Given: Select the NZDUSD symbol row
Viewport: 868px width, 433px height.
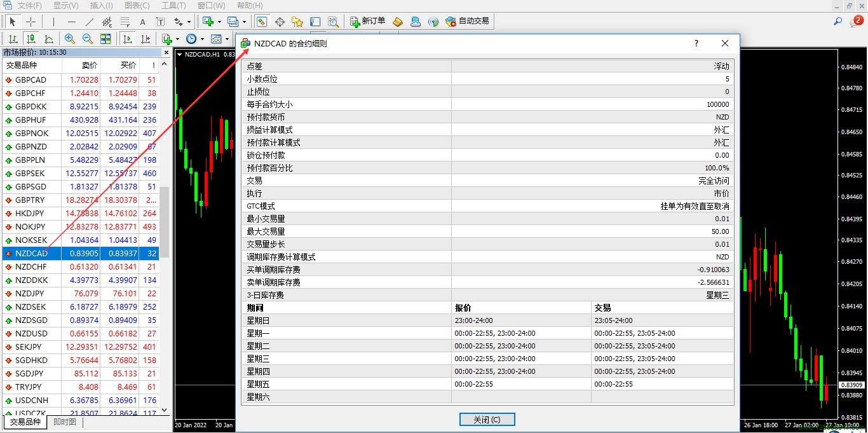Looking at the screenshot, I should pos(81,334).
